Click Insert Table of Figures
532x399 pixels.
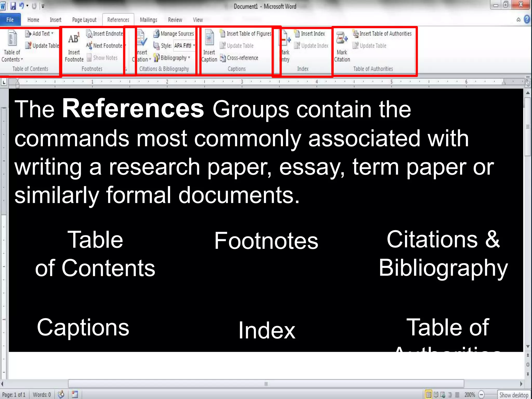pos(245,34)
